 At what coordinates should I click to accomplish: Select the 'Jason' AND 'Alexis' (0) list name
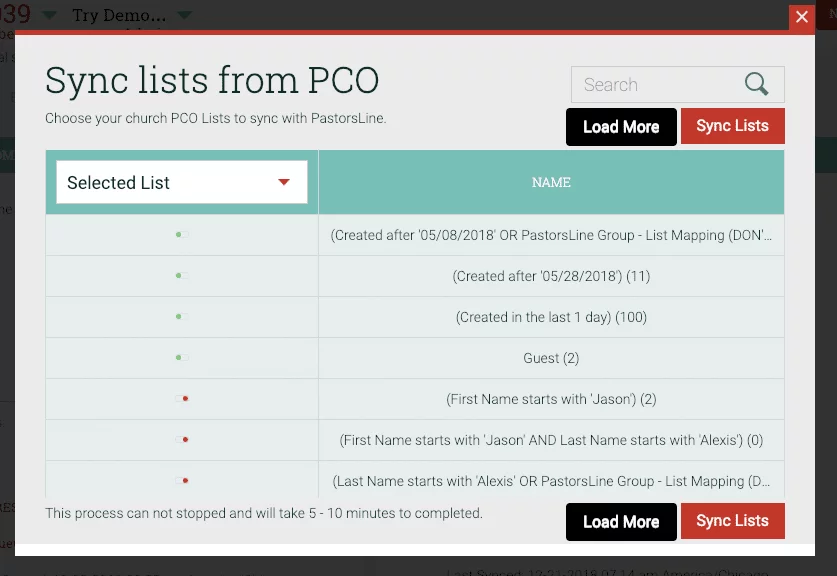(551, 440)
